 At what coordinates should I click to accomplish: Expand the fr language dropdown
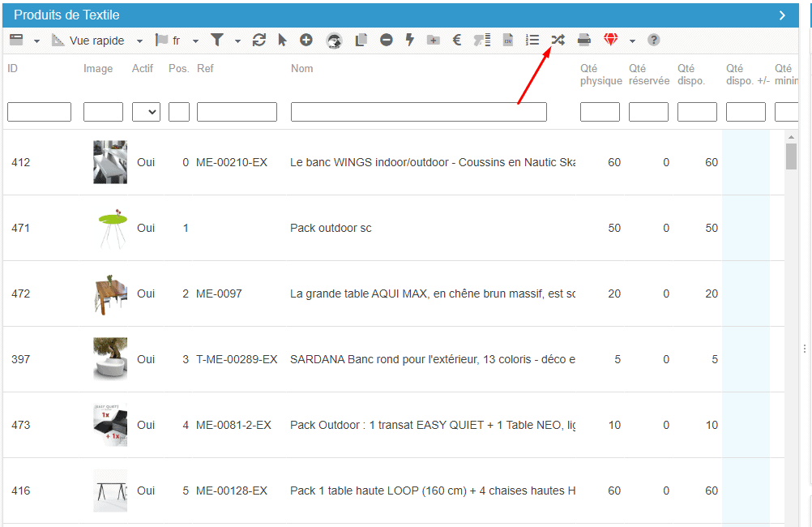tap(195, 41)
